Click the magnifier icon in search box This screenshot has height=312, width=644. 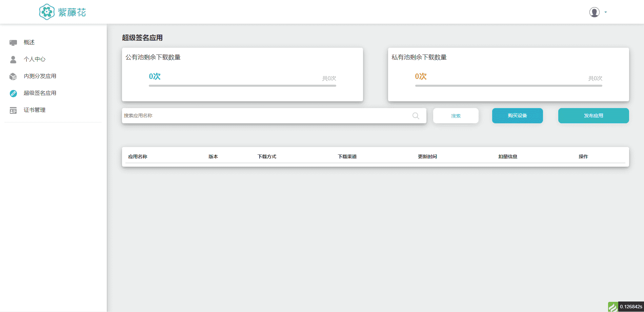[416, 116]
